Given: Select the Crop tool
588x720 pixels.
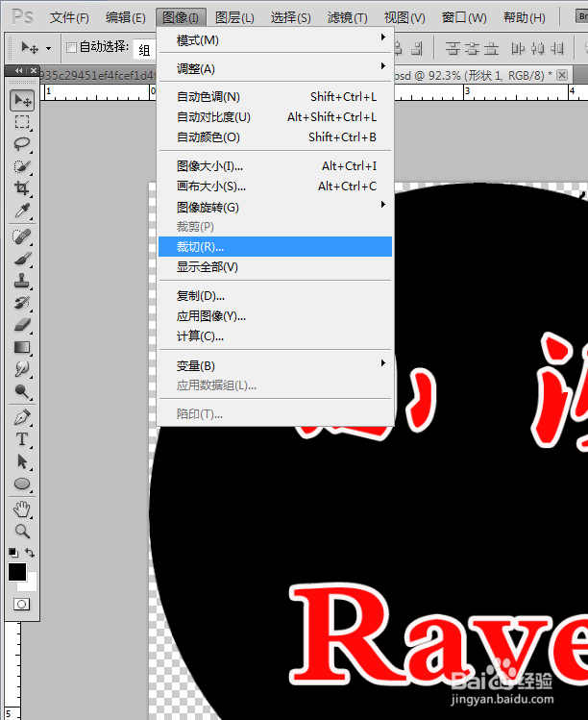Looking at the screenshot, I should coord(22,188).
